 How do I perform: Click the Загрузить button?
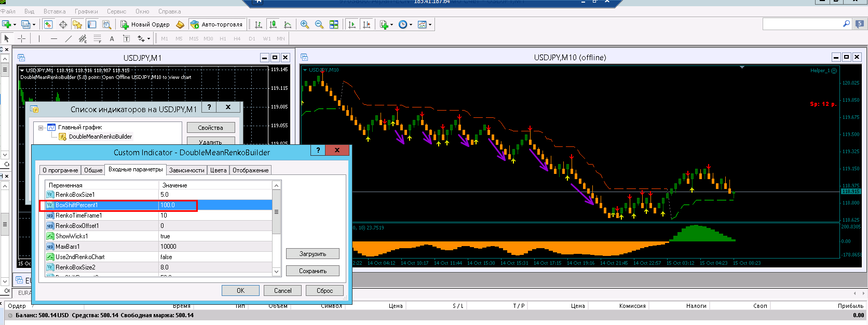(x=313, y=254)
